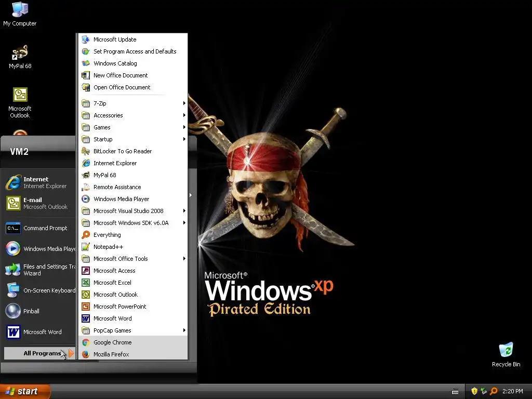
Task: Click the 2:20 PM taskbar clock
Action: [x=513, y=392]
